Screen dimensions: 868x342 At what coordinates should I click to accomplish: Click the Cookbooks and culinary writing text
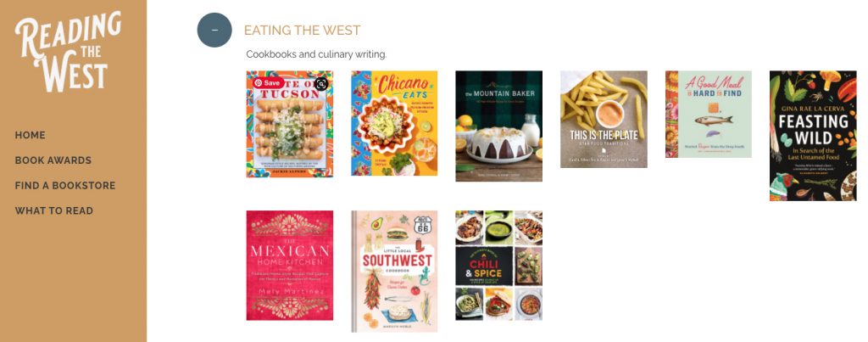click(317, 54)
